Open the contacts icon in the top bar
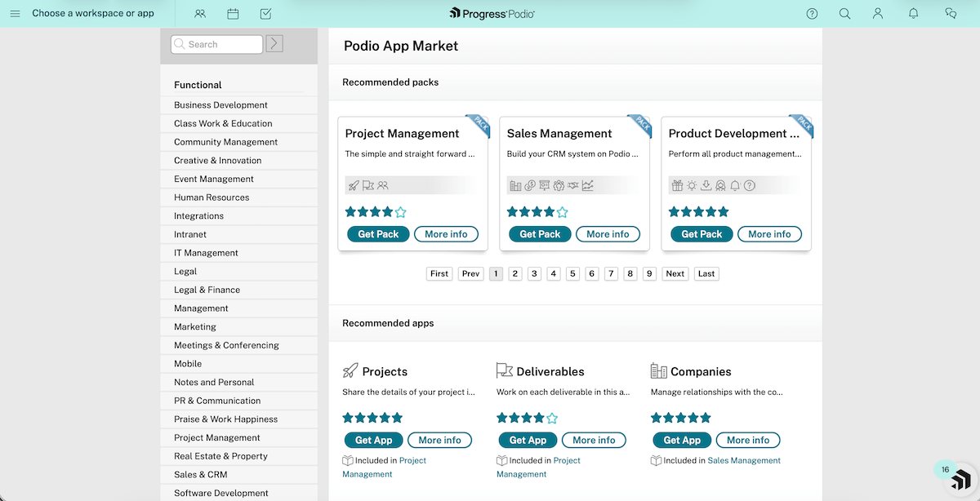The height and width of the screenshot is (501, 980). pyautogui.click(x=200, y=14)
